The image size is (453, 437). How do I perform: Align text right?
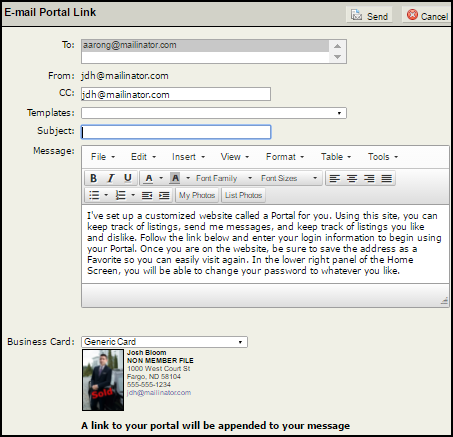[369, 179]
